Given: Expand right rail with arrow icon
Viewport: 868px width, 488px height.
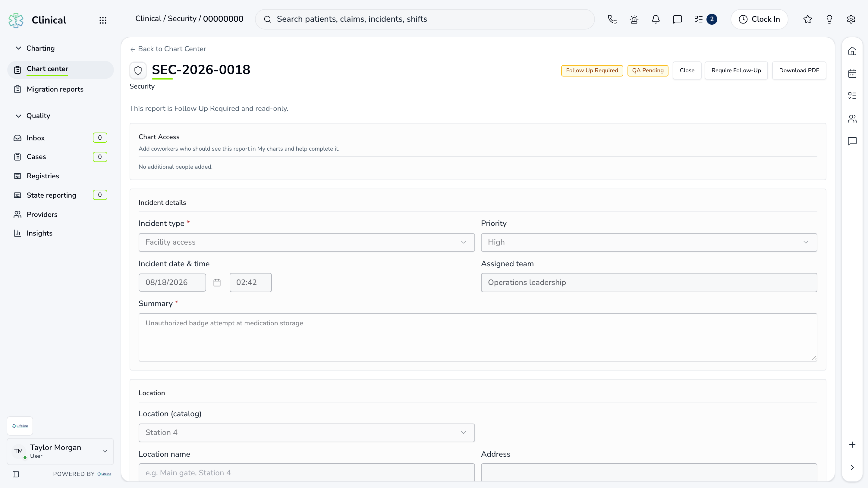Looking at the screenshot, I should [x=852, y=468].
